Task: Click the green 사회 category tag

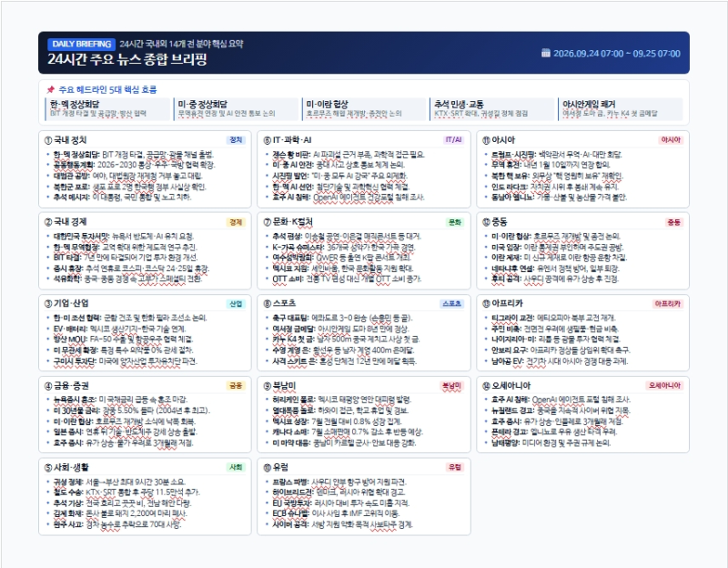Action: click(x=236, y=467)
